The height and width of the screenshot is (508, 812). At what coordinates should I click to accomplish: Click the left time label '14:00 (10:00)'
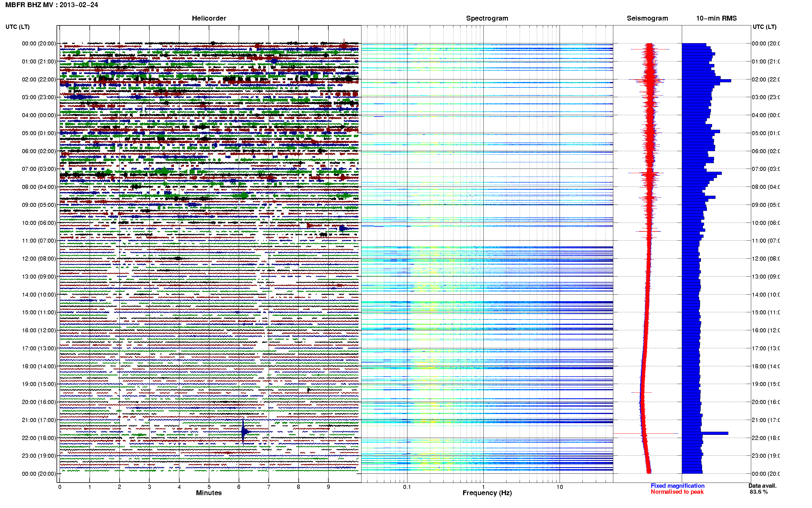click(39, 295)
